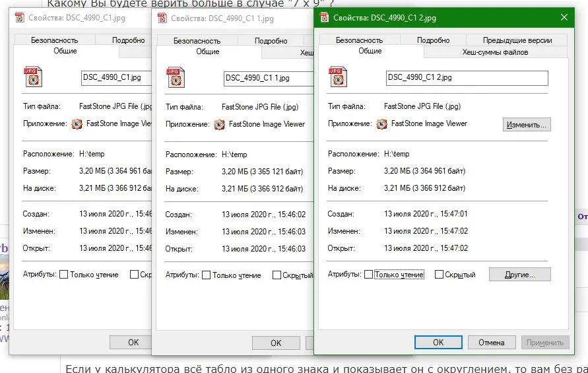Click 'Изменить...' button to change application
This screenshot has height=373, width=588.
coord(527,125)
